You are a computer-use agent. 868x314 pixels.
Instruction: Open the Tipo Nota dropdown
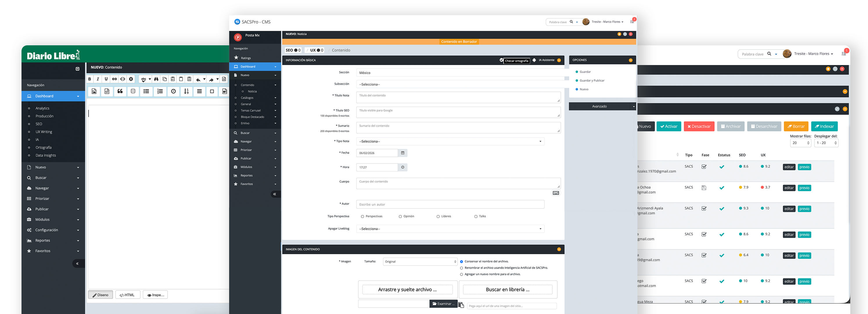tap(450, 141)
